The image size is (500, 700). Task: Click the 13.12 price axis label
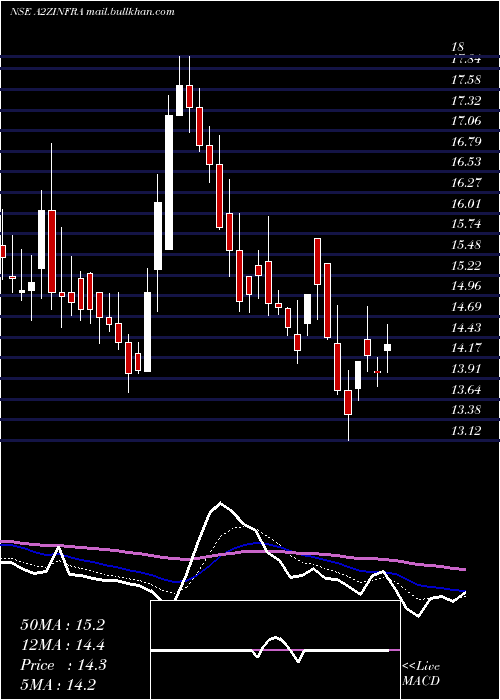pos(466,431)
